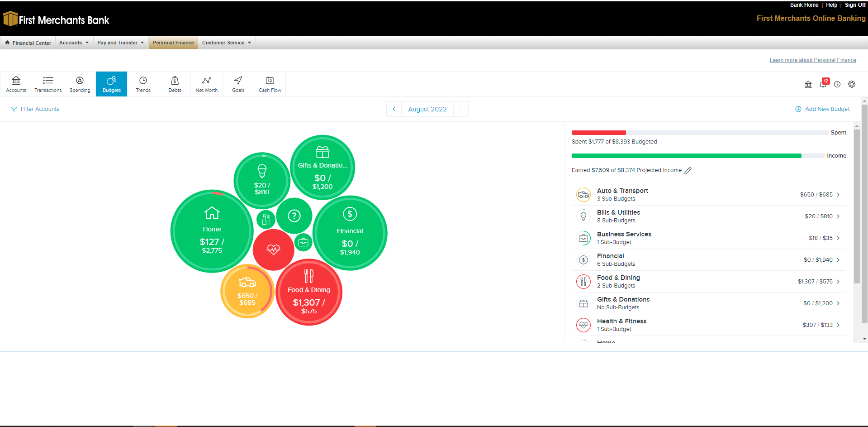
Task: Open the Cash Flow calendar view
Action: 270,84
